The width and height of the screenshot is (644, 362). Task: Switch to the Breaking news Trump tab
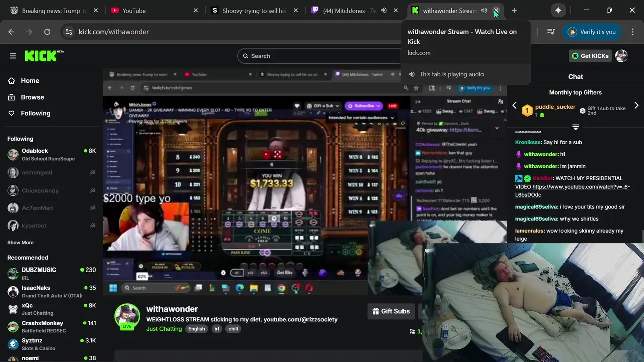(53, 10)
